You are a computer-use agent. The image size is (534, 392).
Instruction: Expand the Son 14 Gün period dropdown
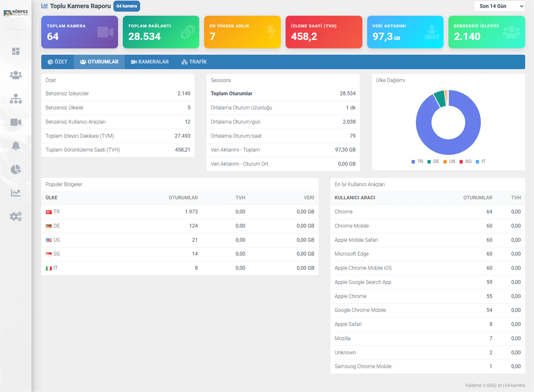pyautogui.click(x=499, y=6)
